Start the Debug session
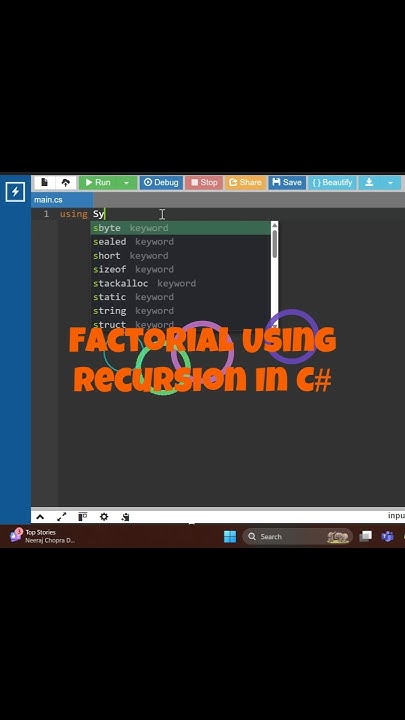The height and width of the screenshot is (720, 405). [161, 182]
